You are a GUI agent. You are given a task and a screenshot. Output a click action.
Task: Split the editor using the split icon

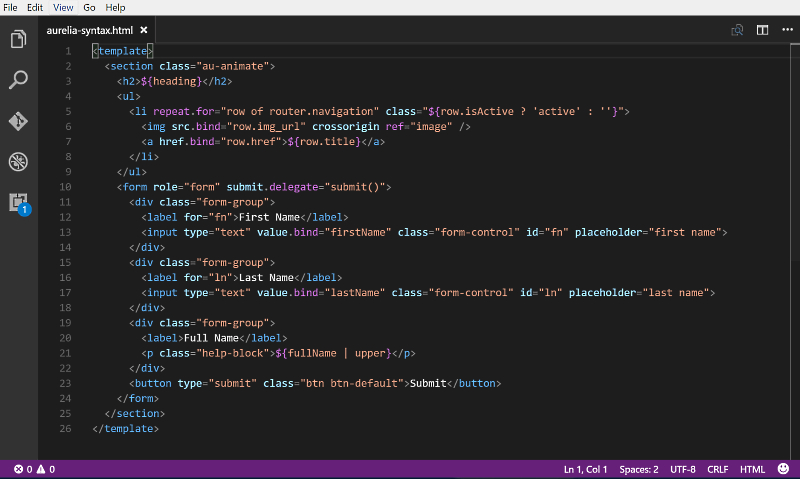pos(761,30)
